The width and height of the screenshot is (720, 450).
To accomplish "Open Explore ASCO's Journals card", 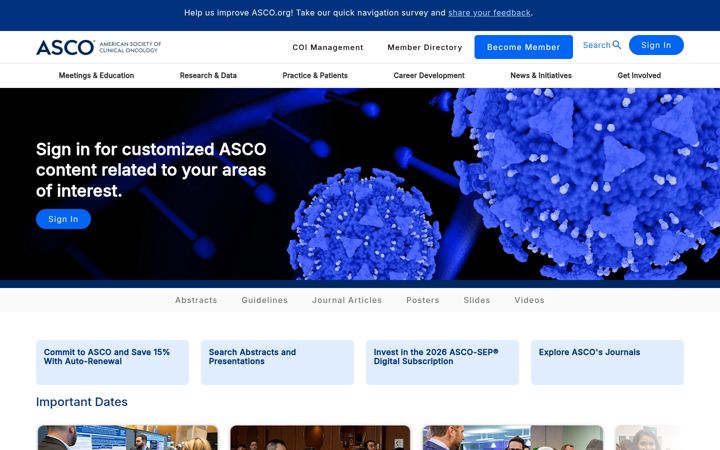I will (608, 362).
